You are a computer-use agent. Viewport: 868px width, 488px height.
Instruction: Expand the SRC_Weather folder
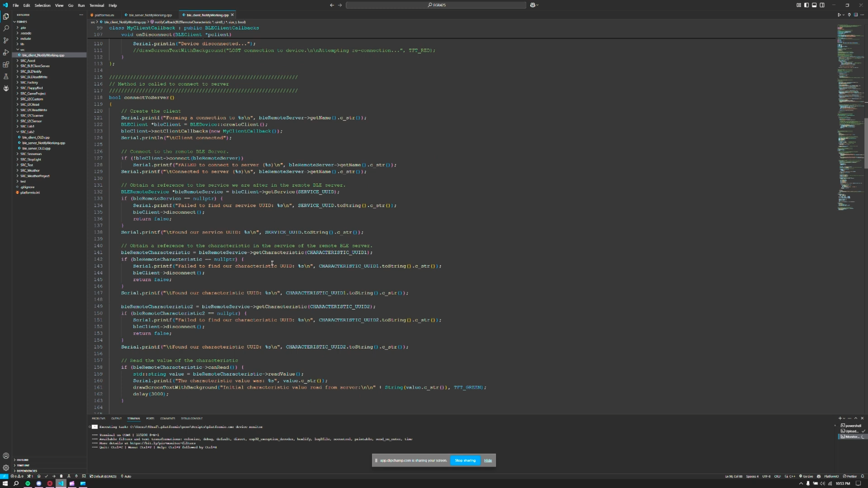pos(30,170)
